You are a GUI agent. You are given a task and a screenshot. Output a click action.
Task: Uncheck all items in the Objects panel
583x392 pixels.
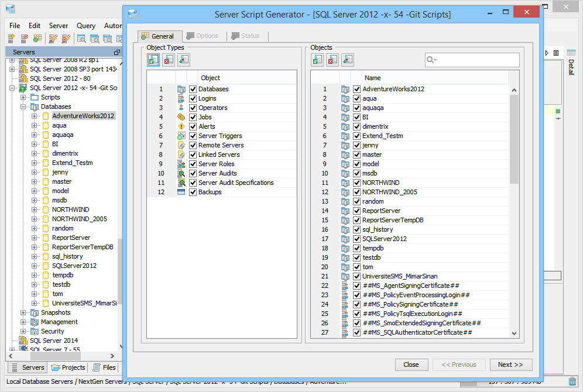point(332,60)
